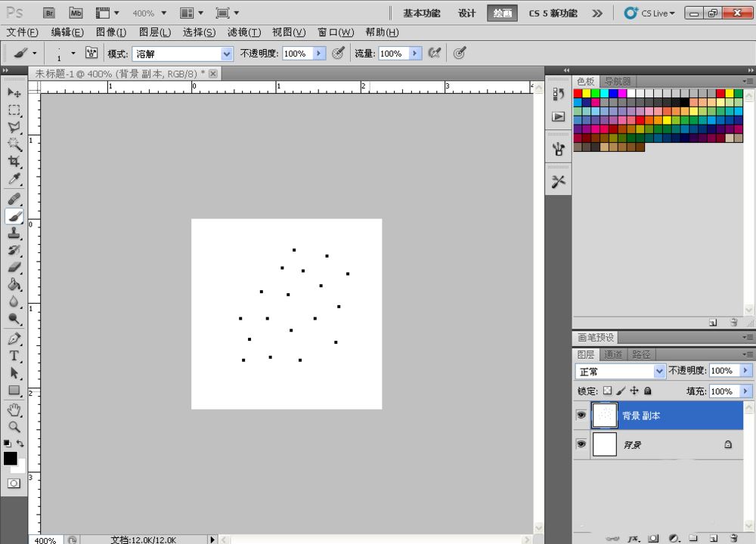Select the Path Selection tool
Image resolution: width=756 pixels, height=544 pixels.
coord(14,373)
